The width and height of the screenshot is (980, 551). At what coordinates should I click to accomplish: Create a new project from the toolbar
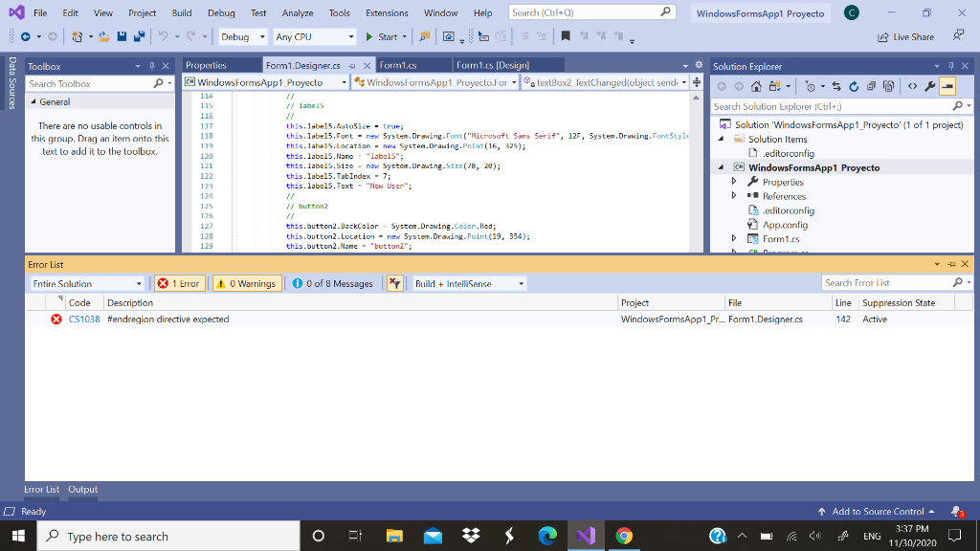pos(77,37)
